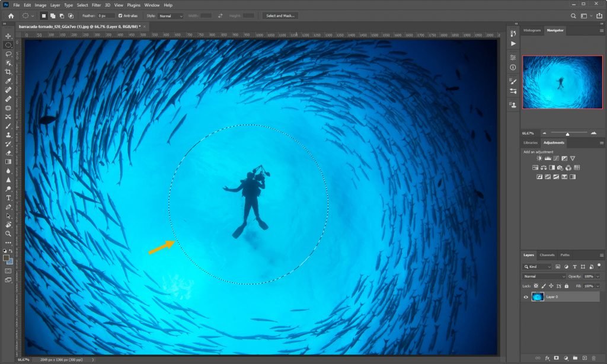Add a Brightness/Contrast adjustment
This screenshot has height=364, width=607.
539,158
